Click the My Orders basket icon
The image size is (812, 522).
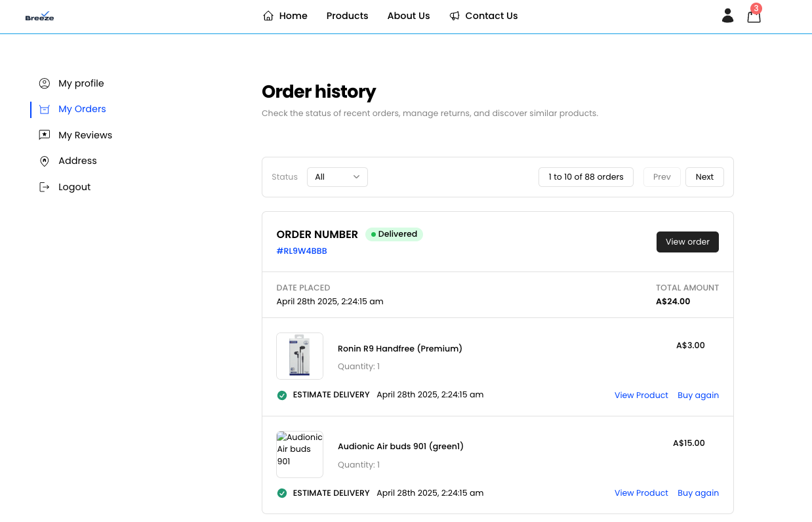pos(44,109)
